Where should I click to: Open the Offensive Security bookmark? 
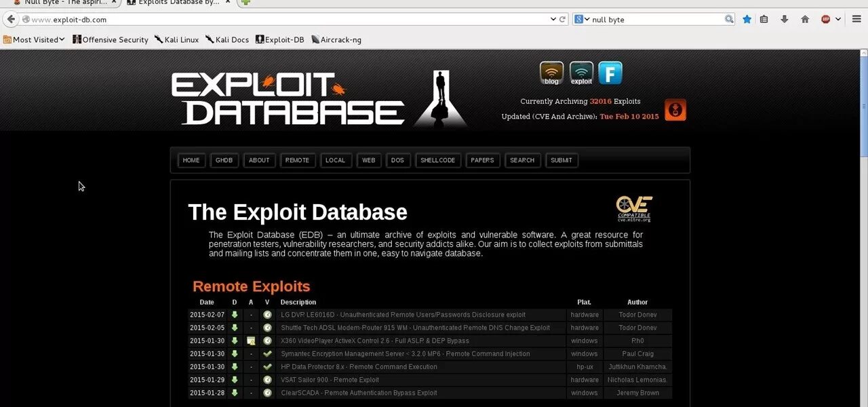point(111,39)
